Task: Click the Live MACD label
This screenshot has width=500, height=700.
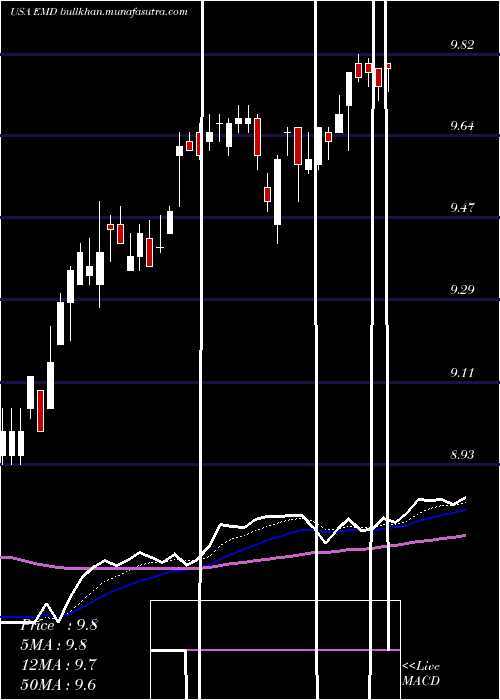Action: tap(421, 673)
